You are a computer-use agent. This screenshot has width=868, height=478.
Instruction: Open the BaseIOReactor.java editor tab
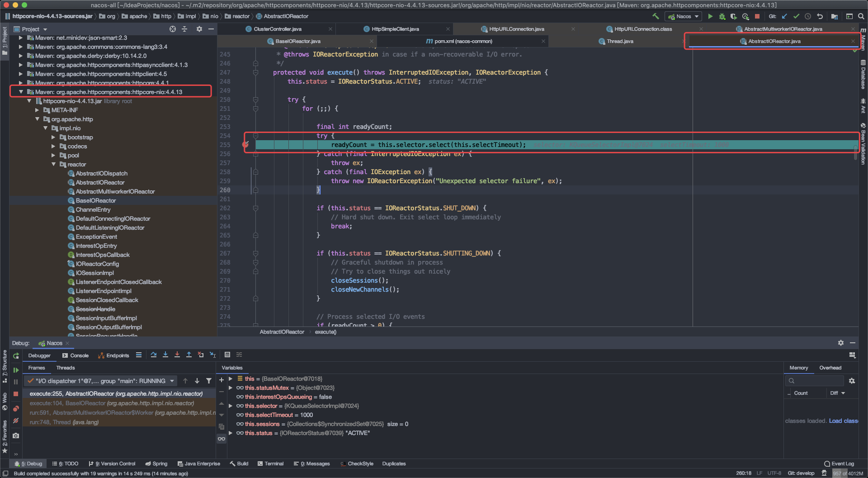(297, 41)
